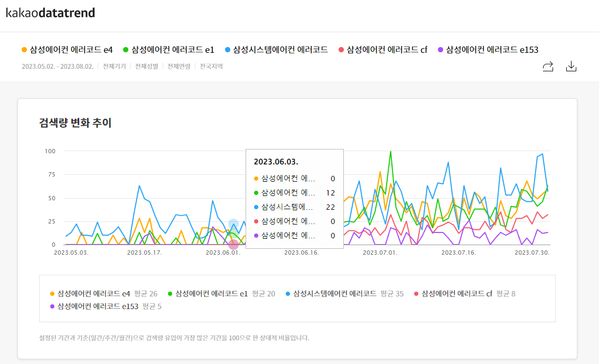Click the 2023.05.17. x-axis label

click(x=144, y=253)
